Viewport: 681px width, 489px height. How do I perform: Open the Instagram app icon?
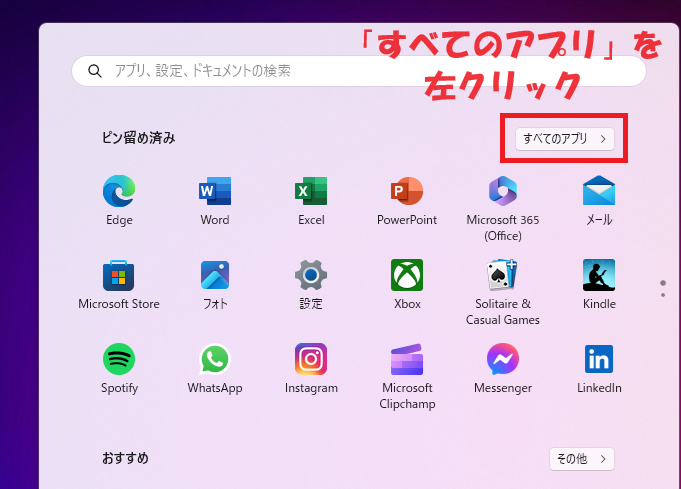(311, 359)
